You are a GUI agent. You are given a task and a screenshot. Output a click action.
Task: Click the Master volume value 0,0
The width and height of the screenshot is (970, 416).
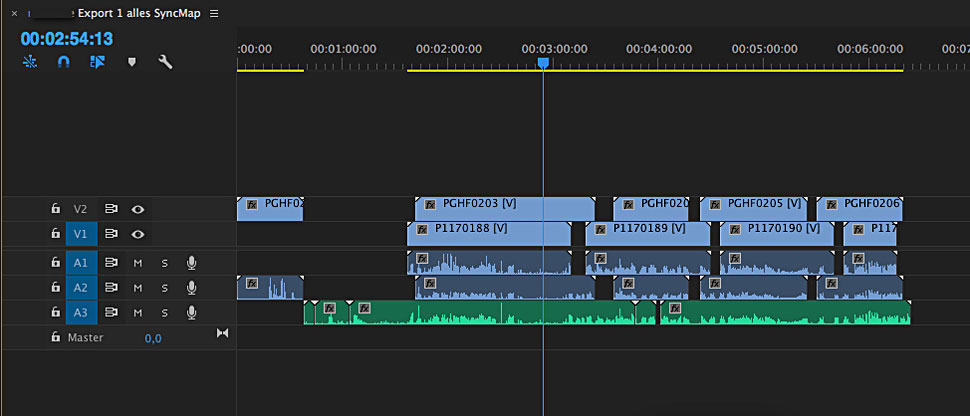point(153,338)
